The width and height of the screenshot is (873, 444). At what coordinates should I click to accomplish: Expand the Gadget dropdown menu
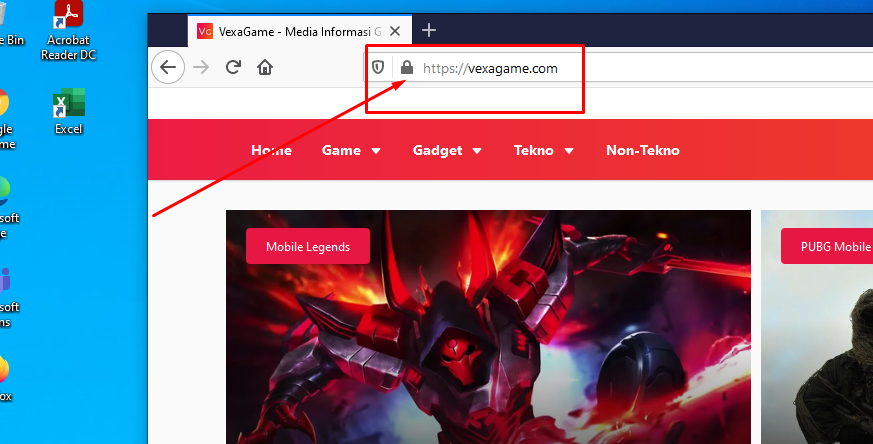tap(447, 150)
